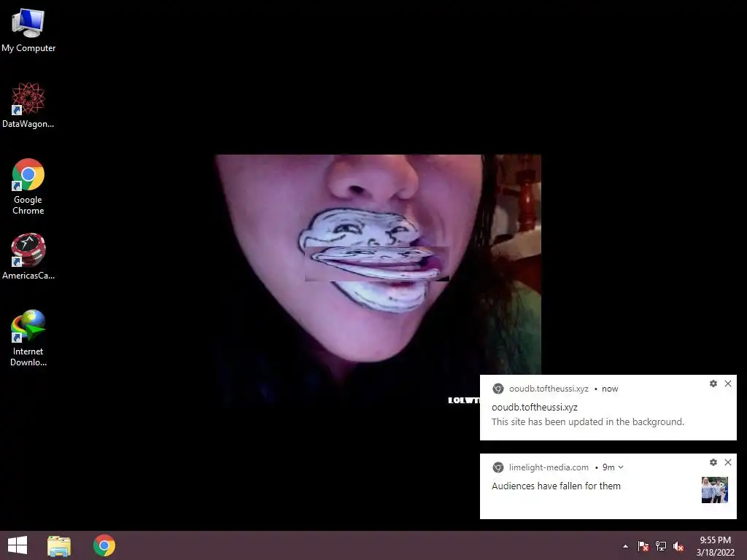Expand the limelight-media.com notification chevron
The height and width of the screenshot is (560, 747).
(x=621, y=467)
